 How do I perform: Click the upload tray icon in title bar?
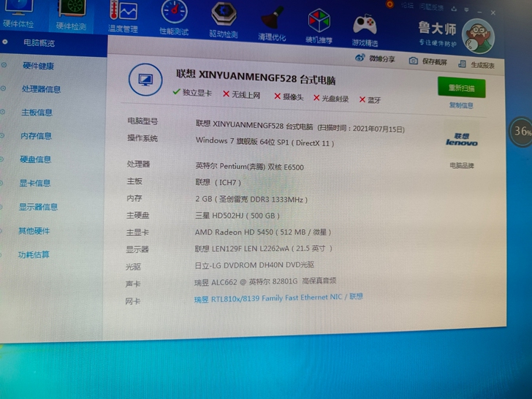(454, 9)
